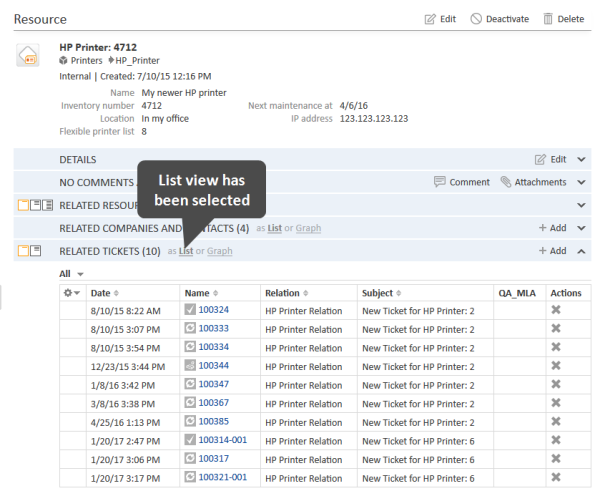Remove relation to ticket 100334
Viewport: 600px width, 496px height.
[556, 347]
